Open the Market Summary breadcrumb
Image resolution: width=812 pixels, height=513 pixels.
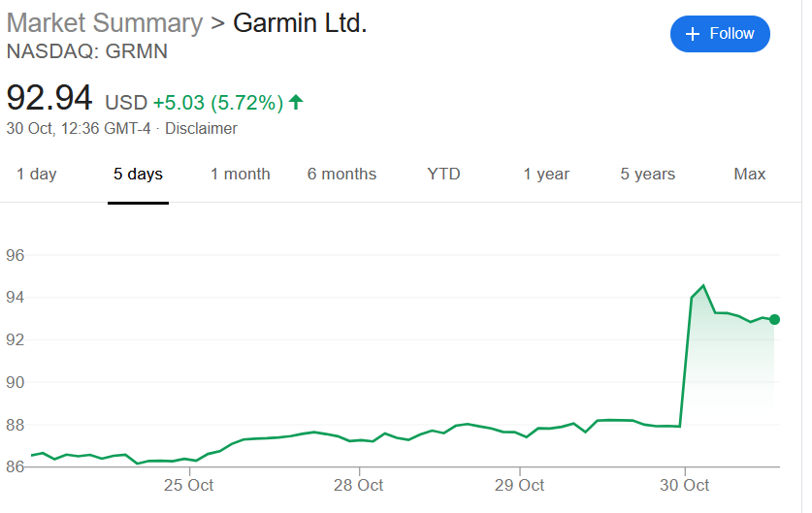[105, 23]
